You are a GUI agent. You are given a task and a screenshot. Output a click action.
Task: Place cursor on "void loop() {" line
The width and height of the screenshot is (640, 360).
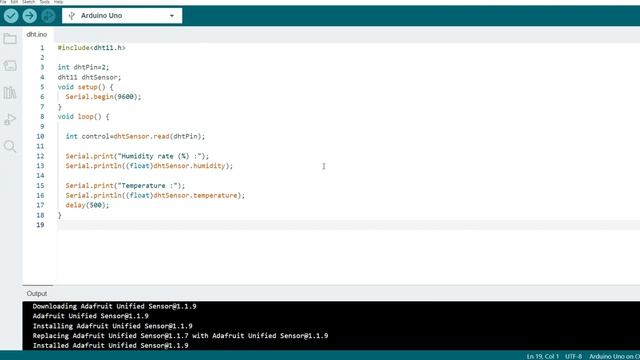(x=83, y=117)
